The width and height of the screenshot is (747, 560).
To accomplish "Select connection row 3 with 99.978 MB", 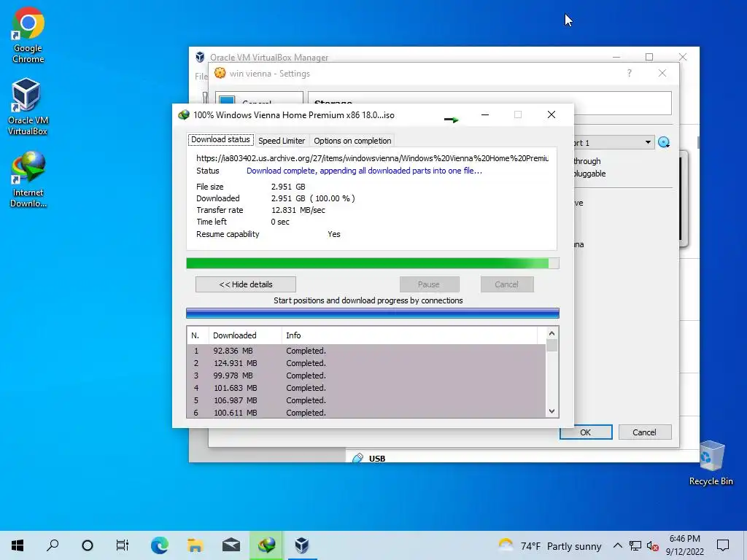I will coord(366,376).
